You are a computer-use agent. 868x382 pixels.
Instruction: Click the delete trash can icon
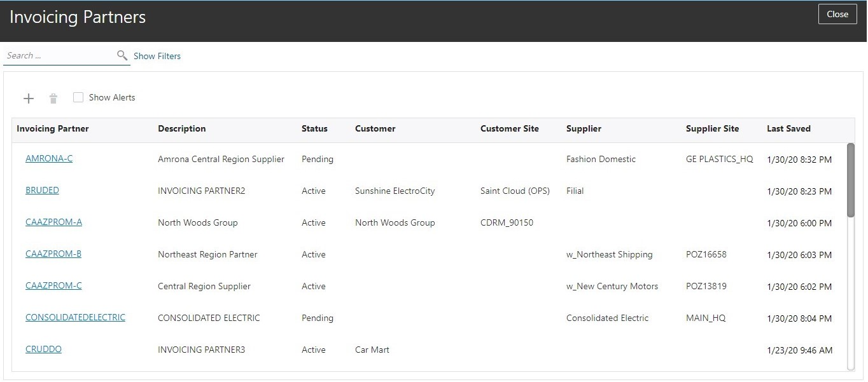[53, 98]
